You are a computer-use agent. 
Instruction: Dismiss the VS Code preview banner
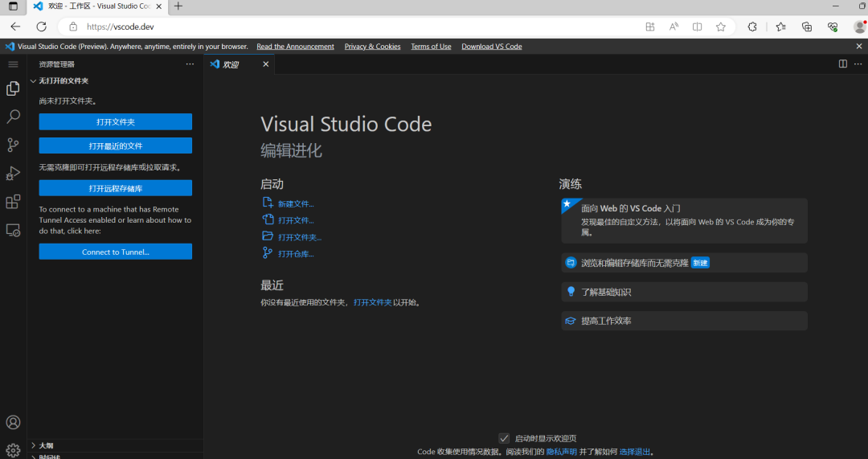[x=859, y=47]
